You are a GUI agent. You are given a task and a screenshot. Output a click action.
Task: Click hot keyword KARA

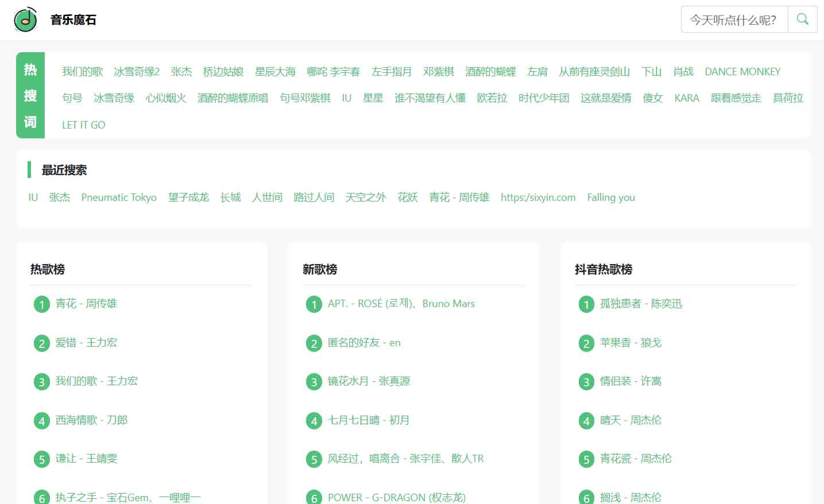687,98
